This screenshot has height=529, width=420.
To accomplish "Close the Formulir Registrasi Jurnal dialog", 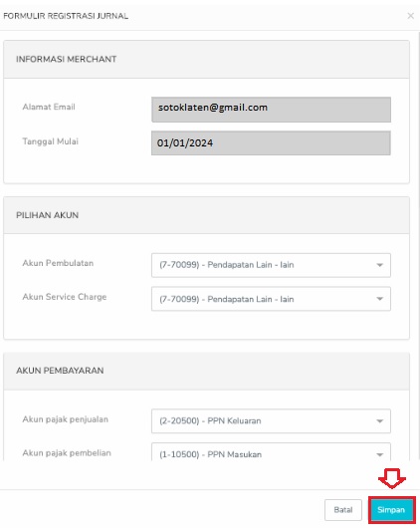I will pyautogui.click(x=410, y=16).
